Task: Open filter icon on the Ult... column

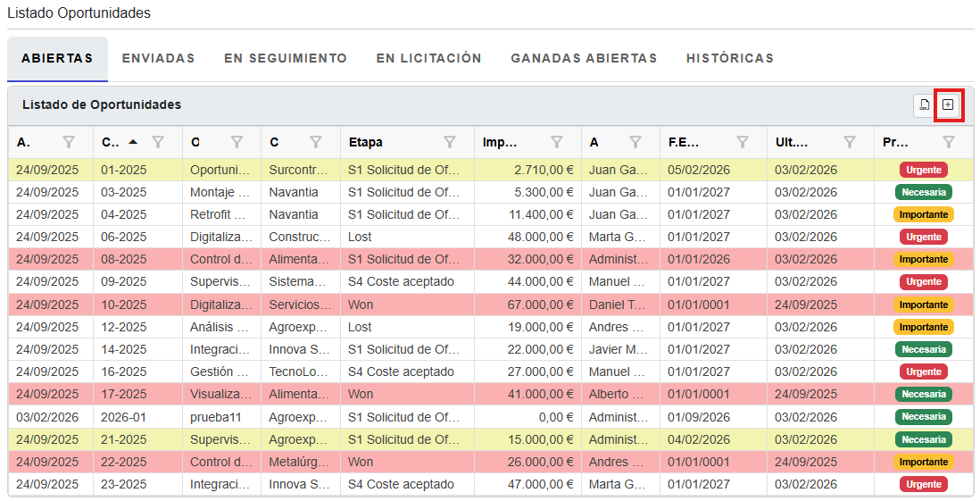Action: point(850,142)
